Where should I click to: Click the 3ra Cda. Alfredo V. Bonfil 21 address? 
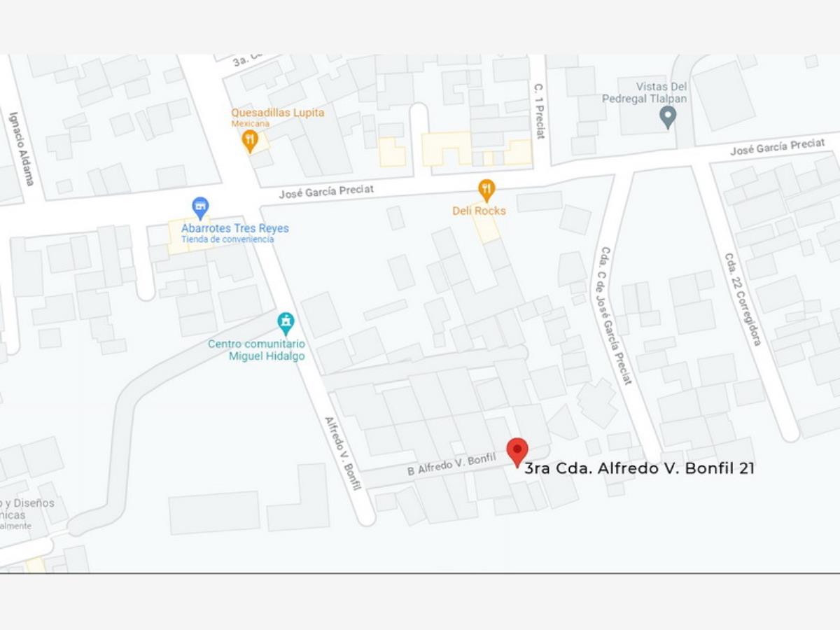(x=639, y=468)
